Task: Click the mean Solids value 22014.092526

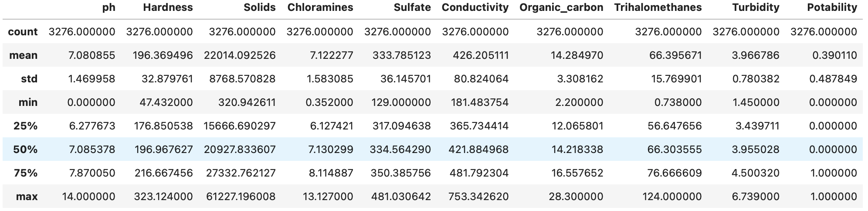Action: click(240, 55)
